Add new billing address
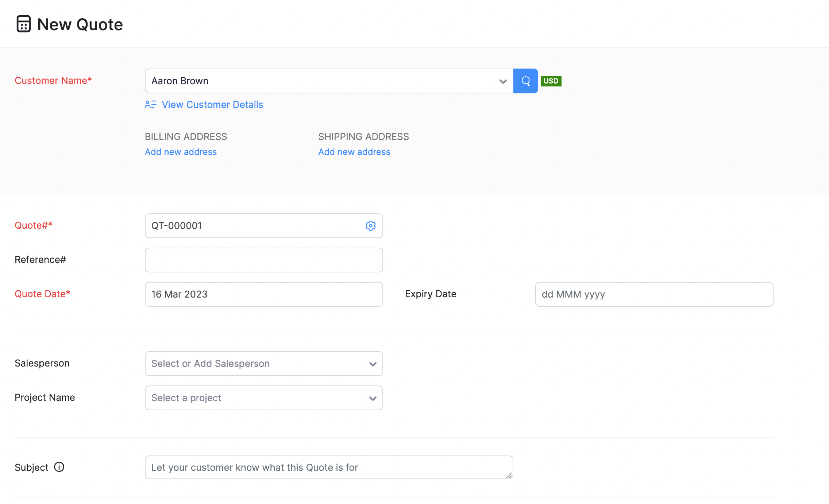Image resolution: width=829 pixels, height=504 pixels. coord(181,152)
